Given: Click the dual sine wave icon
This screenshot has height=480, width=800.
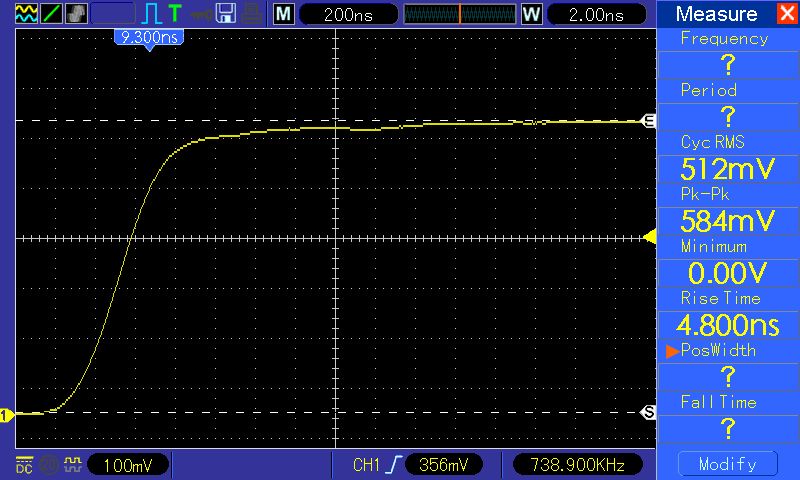Looking at the screenshot, I should pyautogui.click(x=27, y=14).
